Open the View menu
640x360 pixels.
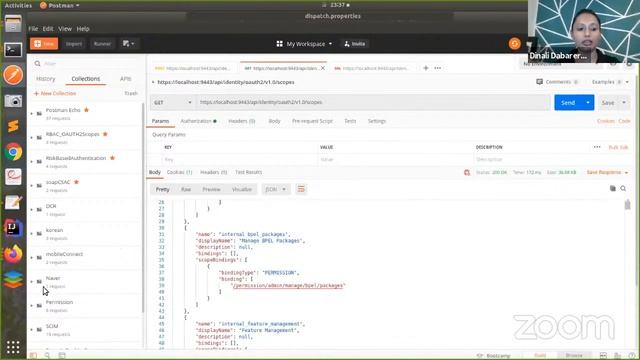pyautogui.click(x=64, y=29)
